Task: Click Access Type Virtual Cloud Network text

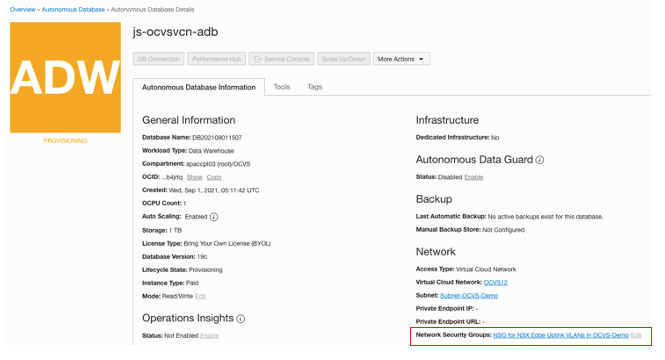Action: tap(486, 269)
